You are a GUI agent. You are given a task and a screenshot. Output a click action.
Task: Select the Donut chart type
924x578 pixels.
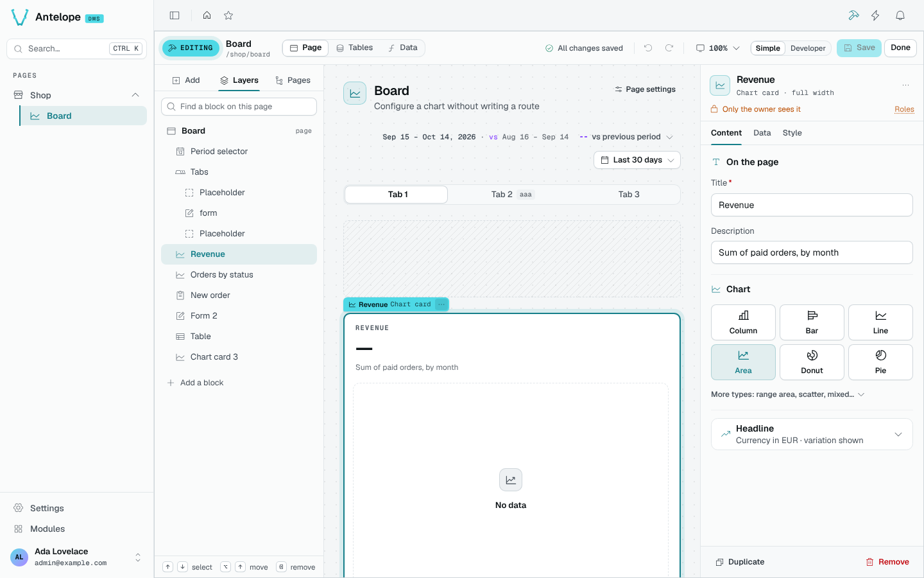812,362
